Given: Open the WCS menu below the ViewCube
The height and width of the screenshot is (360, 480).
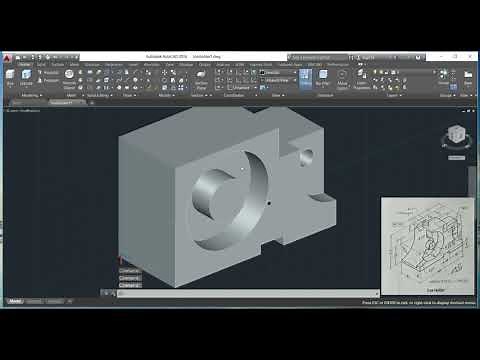Looking at the screenshot, I should pyautogui.click(x=456, y=158).
